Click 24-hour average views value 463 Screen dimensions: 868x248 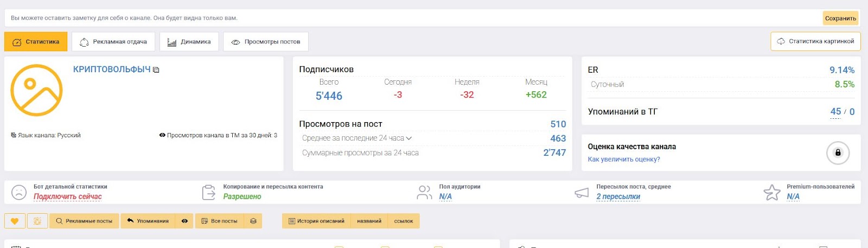(x=558, y=138)
